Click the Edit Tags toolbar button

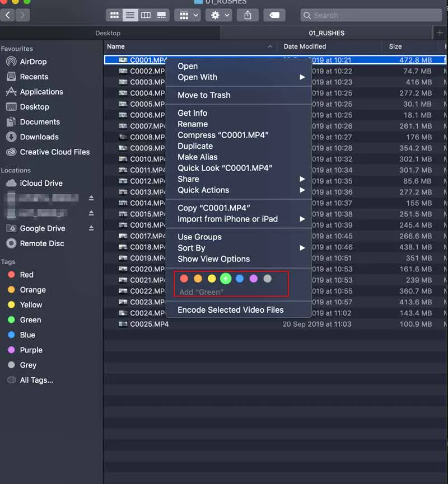(x=274, y=15)
